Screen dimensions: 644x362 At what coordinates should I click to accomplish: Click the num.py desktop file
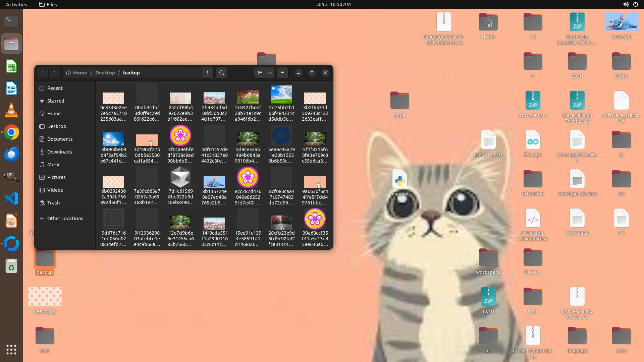point(400,181)
